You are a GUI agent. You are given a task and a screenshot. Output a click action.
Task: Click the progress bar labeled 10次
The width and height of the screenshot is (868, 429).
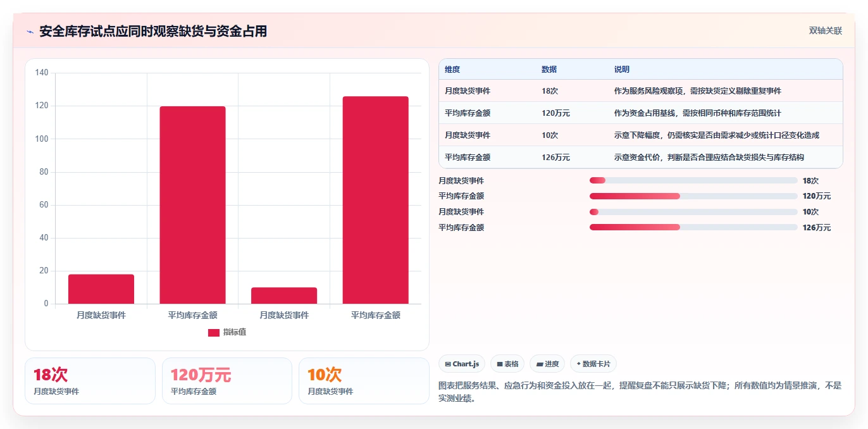pos(693,212)
